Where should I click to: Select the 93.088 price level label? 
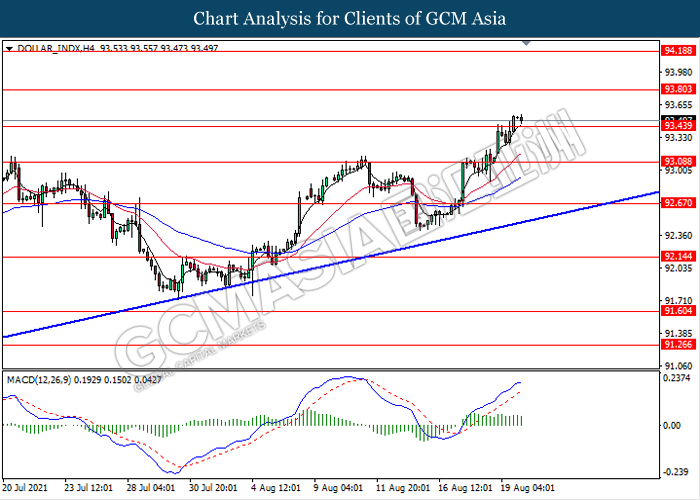tap(678, 162)
